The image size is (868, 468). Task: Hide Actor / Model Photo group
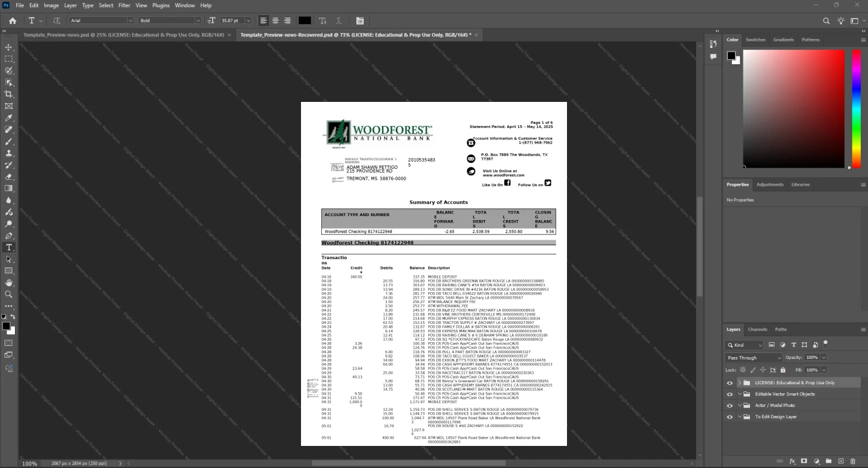point(730,405)
